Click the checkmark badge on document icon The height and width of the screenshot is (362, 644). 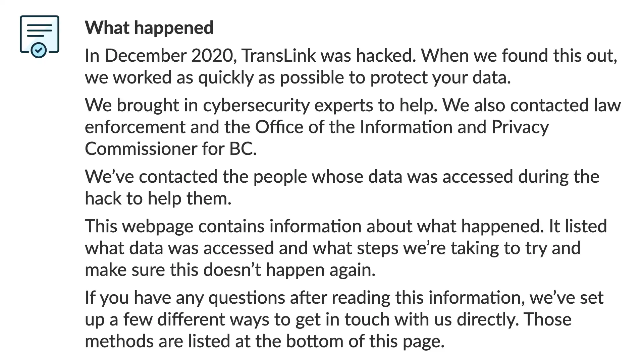(x=39, y=50)
